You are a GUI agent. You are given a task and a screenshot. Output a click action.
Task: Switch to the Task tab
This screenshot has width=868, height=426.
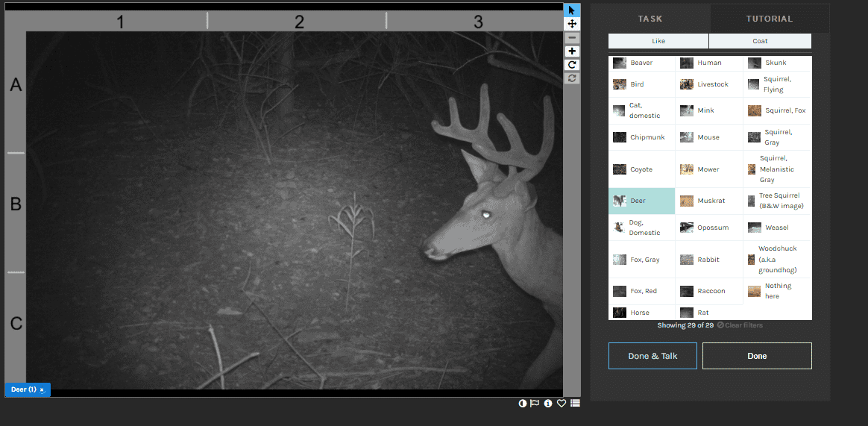click(650, 19)
